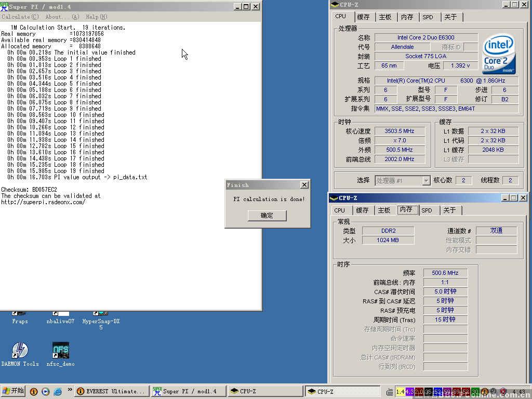Click the http://superpi.radeonx.com/ address text
Viewport: 532px width, 399px height.
point(43,202)
